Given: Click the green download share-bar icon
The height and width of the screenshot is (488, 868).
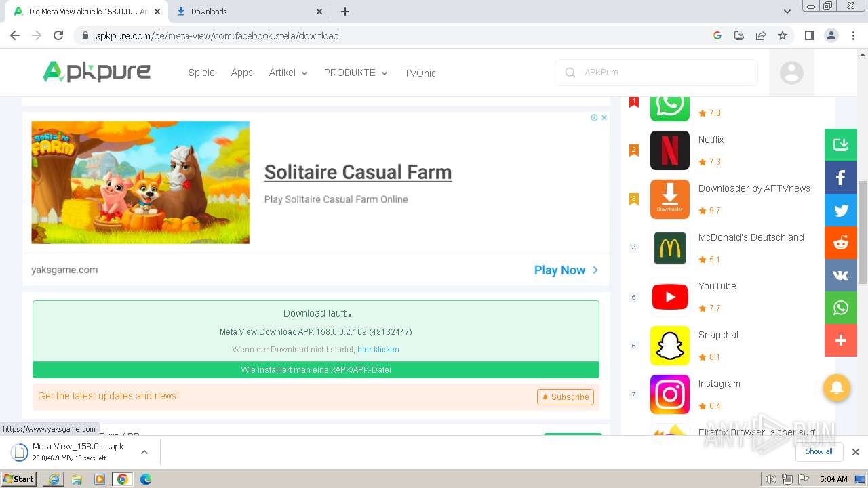Looking at the screenshot, I should click(841, 145).
